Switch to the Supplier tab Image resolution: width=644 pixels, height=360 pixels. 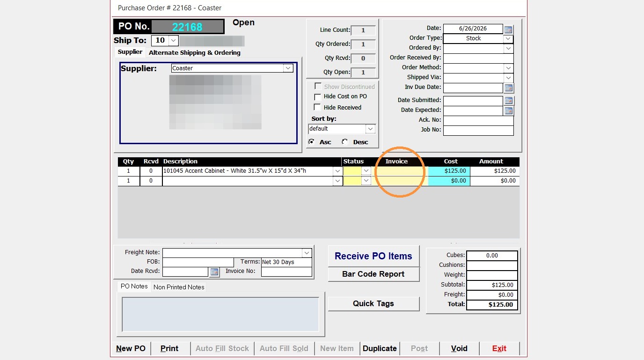tap(130, 52)
